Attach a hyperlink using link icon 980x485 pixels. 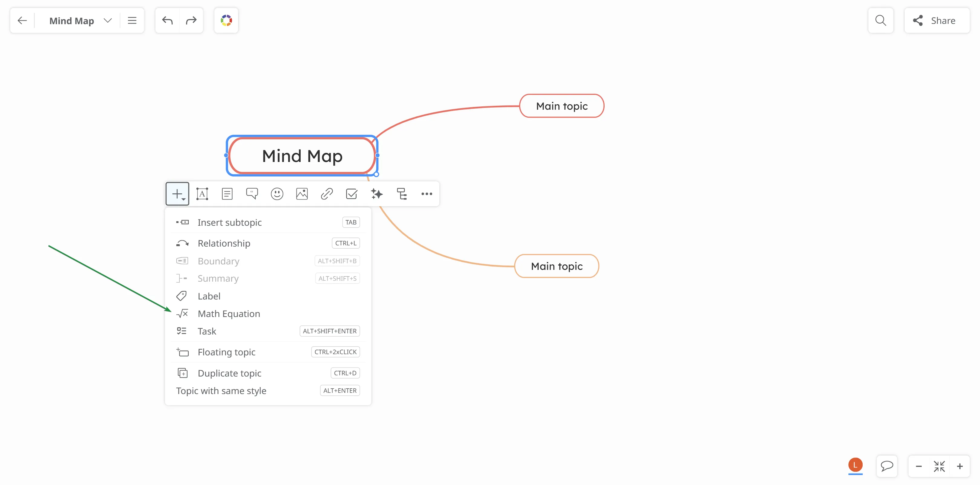tap(326, 194)
